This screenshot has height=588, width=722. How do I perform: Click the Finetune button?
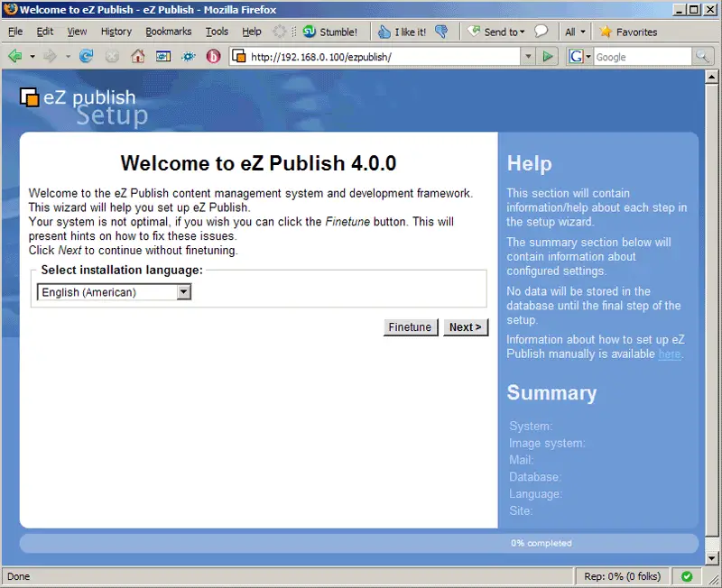(x=411, y=327)
